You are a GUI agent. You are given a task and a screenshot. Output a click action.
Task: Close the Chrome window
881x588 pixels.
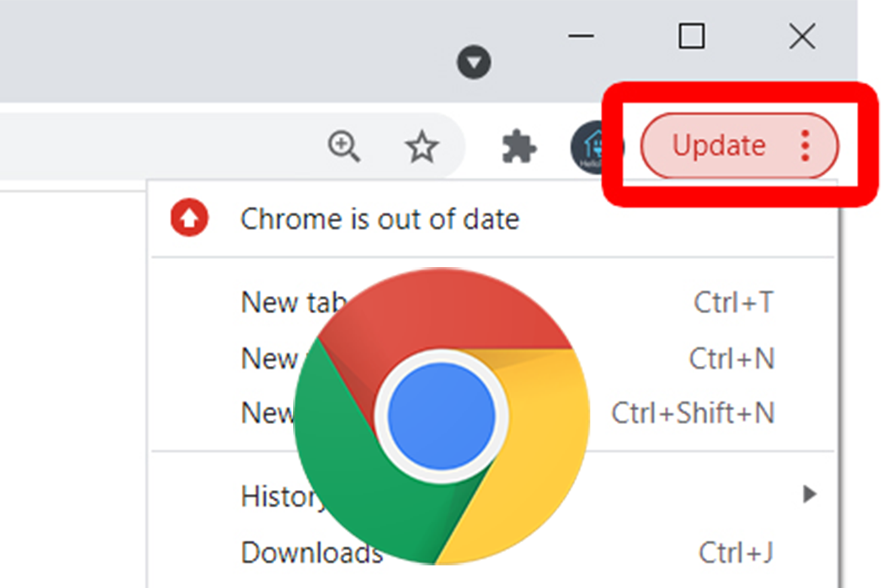(x=802, y=36)
